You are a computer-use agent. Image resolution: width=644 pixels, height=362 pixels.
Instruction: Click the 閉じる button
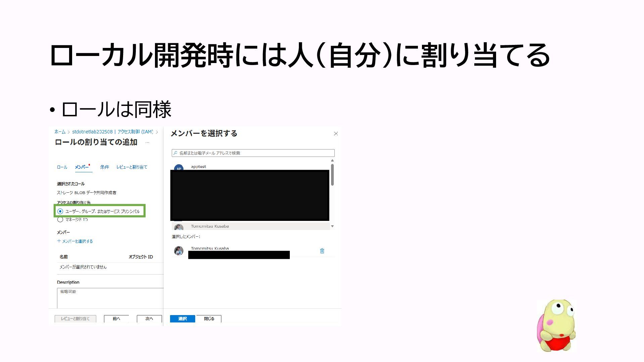point(209,318)
